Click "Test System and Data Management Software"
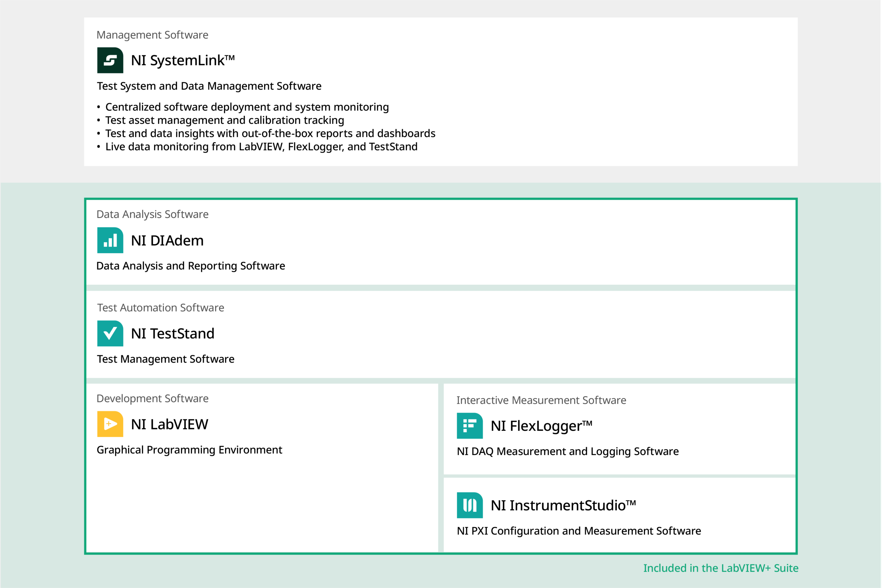 point(209,86)
